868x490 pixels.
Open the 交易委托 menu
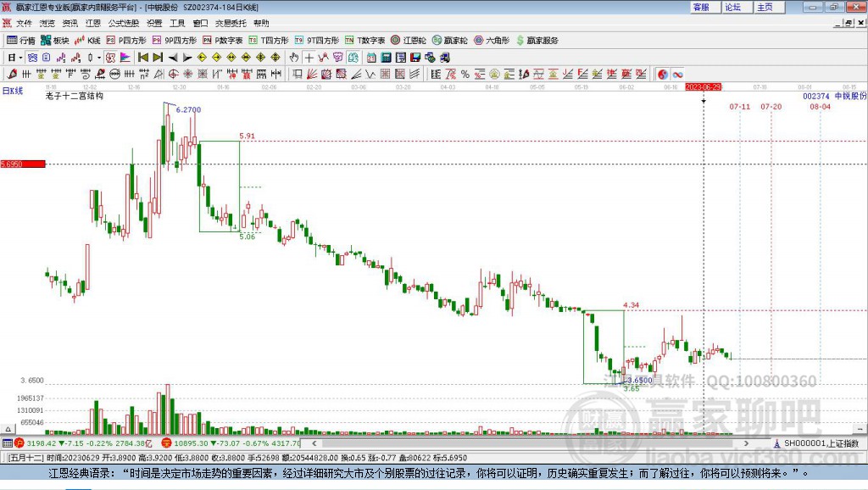coord(231,23)
